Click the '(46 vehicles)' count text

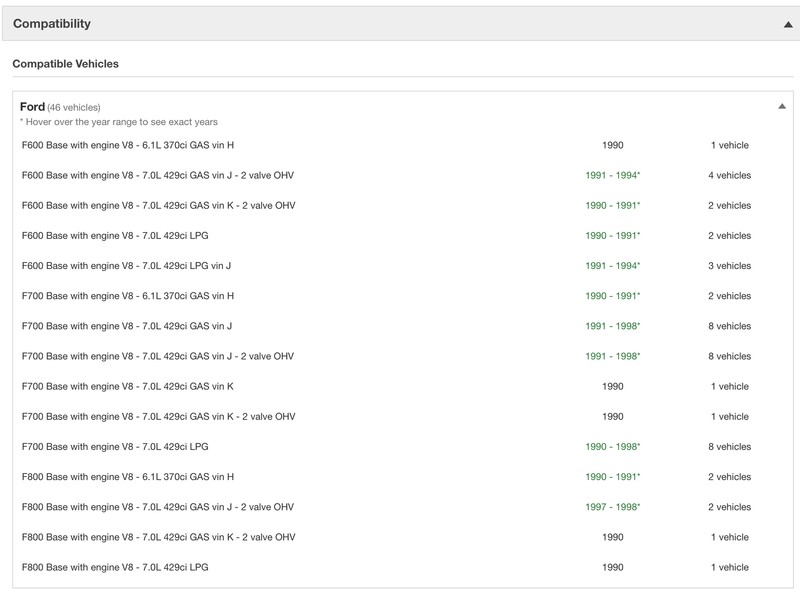[74, 108]
